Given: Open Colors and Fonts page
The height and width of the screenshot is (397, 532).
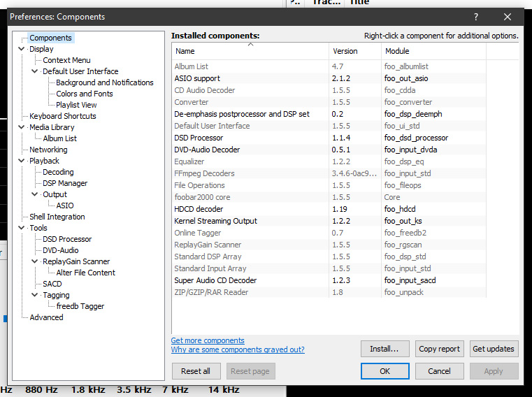Looking at the screenshot, I should pos(84,94).
